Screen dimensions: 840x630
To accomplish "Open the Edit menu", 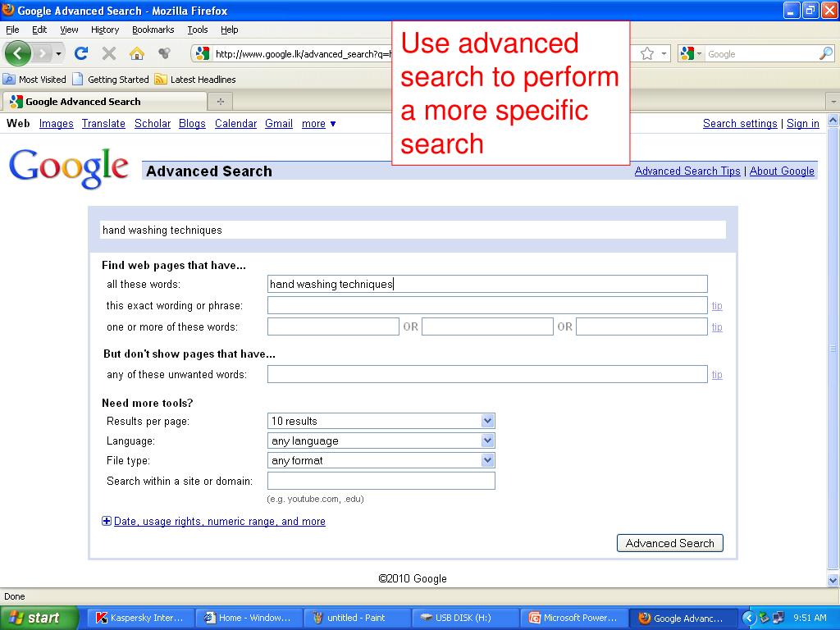I will pos(39,30).
